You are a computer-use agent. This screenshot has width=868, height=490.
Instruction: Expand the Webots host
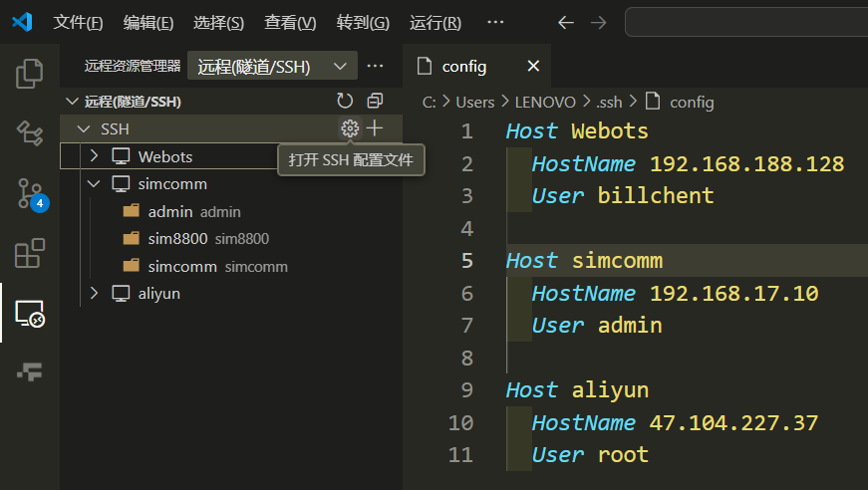click(x=94, y=156)
